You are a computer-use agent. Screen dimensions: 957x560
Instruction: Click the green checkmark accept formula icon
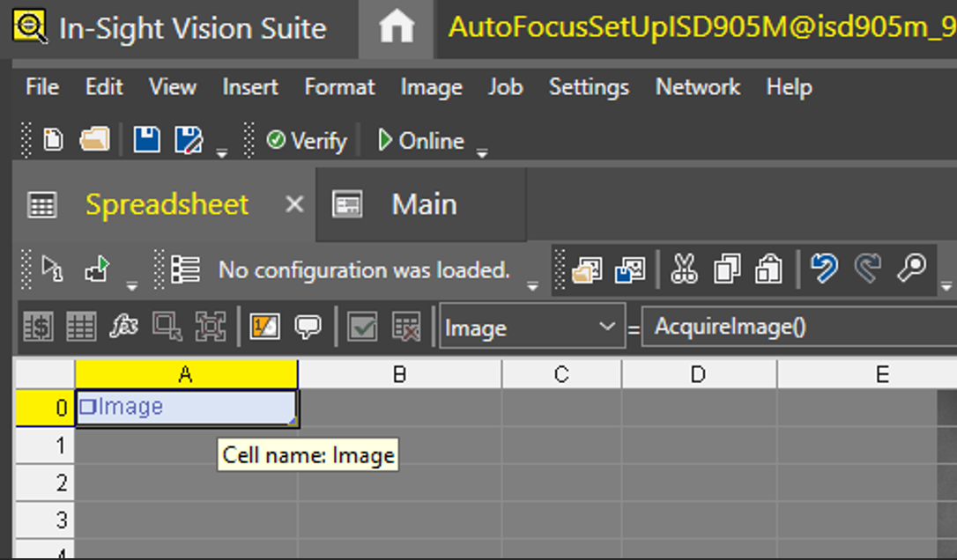pos(362,327)
